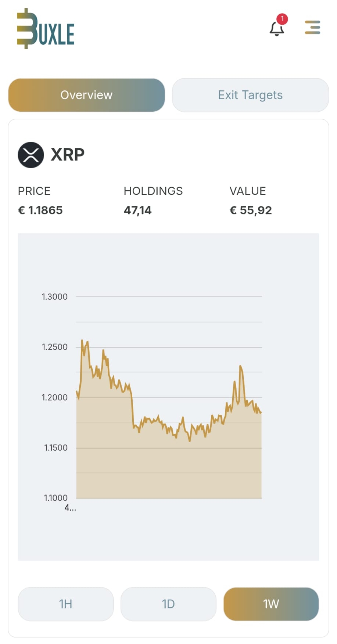The width and height of the screenshot is (337, 644).
Task: Click the 1.3000 y-axis label
Action: tap(54, 297)
